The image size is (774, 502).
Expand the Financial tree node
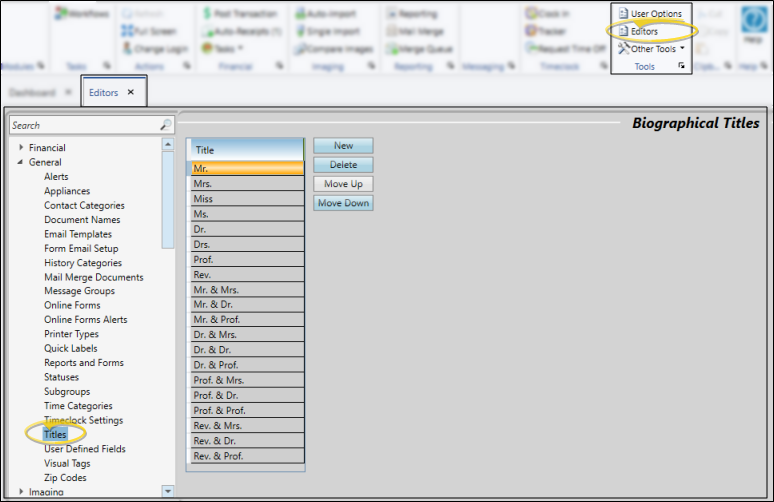coord(21,148)
